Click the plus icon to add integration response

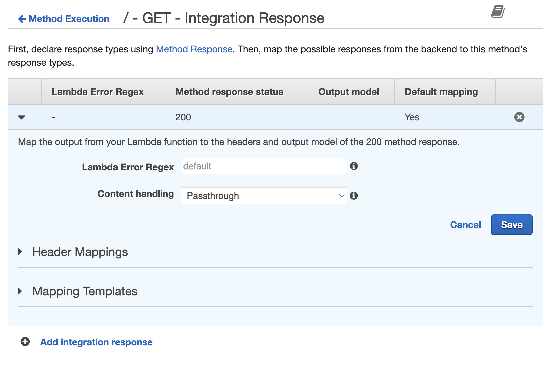[24, 342]
